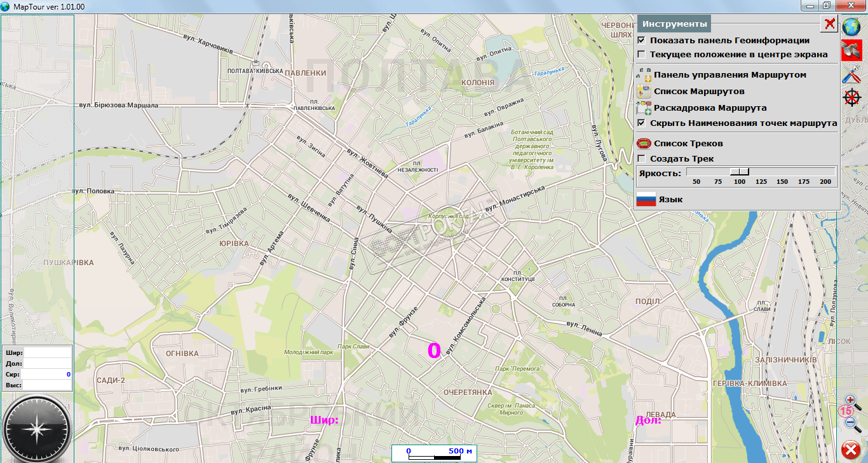Click the вул. Монастирська street label

pyautogui.click(x=515, y=200)
